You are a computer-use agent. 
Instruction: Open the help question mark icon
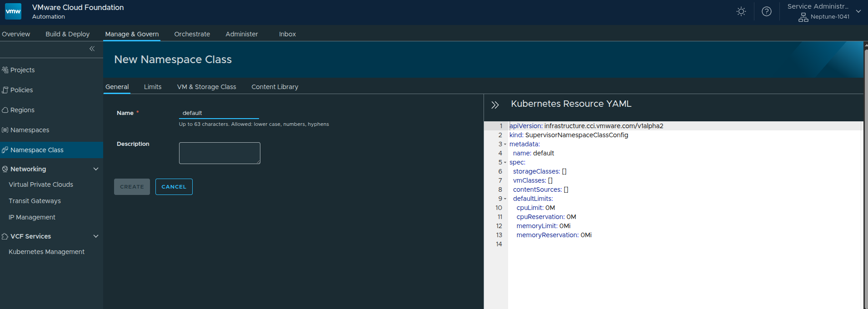(x=766, y=12)
